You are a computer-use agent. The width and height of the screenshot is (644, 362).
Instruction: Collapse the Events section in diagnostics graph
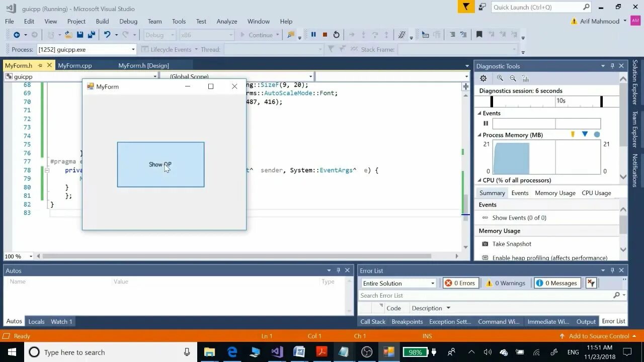479,113
